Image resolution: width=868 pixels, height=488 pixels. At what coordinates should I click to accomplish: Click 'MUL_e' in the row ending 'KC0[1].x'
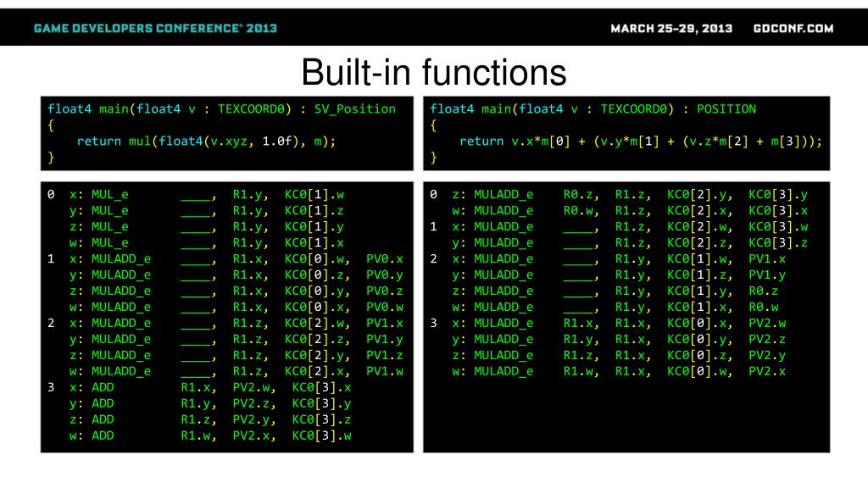click(109, 243)
